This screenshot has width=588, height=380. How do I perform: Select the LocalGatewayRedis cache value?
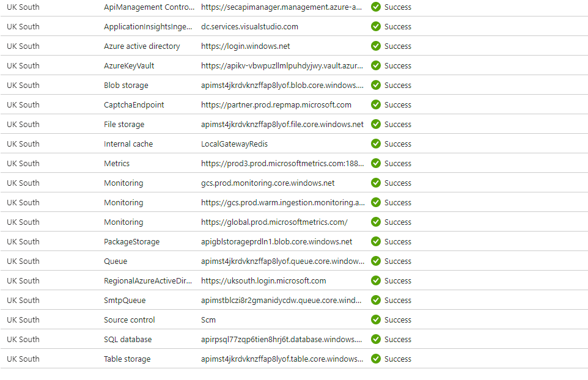(x=234, y=144)
